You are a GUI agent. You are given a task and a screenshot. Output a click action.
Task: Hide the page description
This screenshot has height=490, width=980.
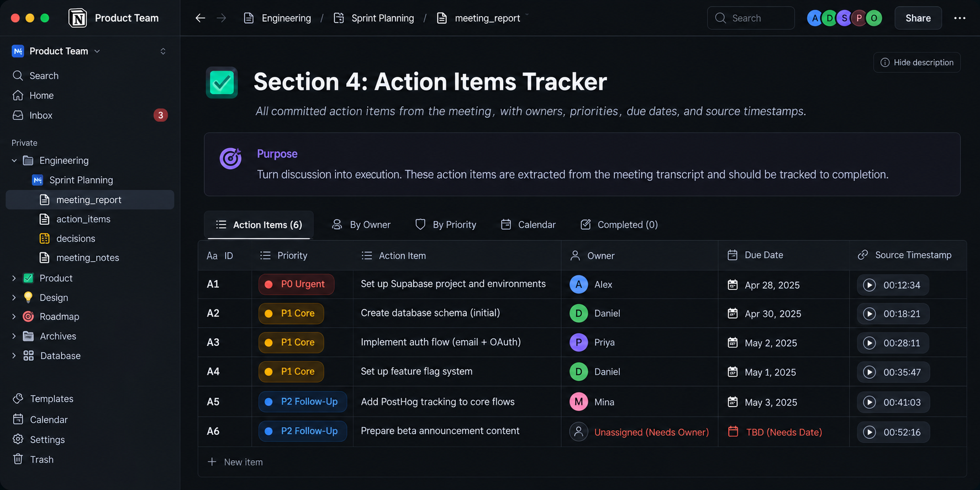coord(917,62)
